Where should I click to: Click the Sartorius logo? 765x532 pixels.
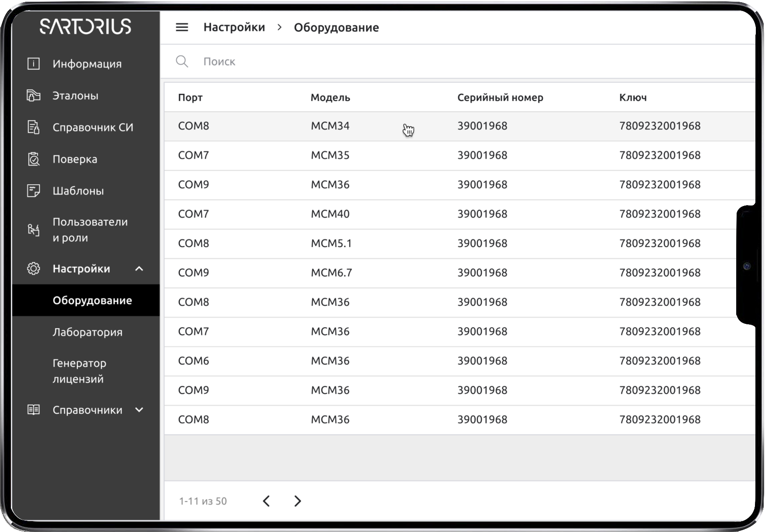pyautogui.click(x=86, y=27)
